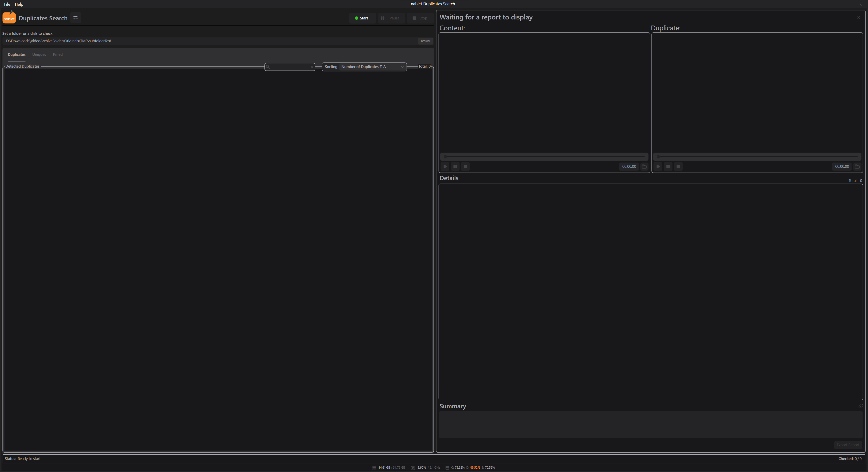Click the RAM usage icon in status bar
The image size is (868, 472).
coord(374,468)
